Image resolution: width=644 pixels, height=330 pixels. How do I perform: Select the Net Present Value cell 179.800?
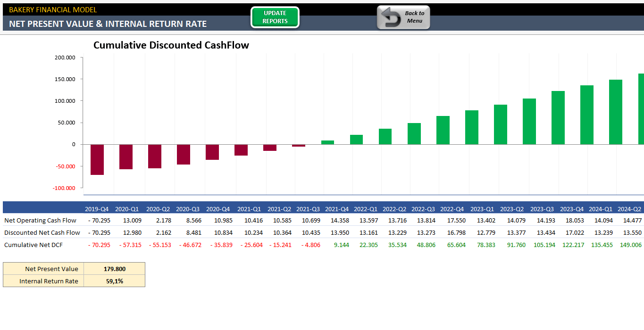pyautogui.click(x=114, y=269)
